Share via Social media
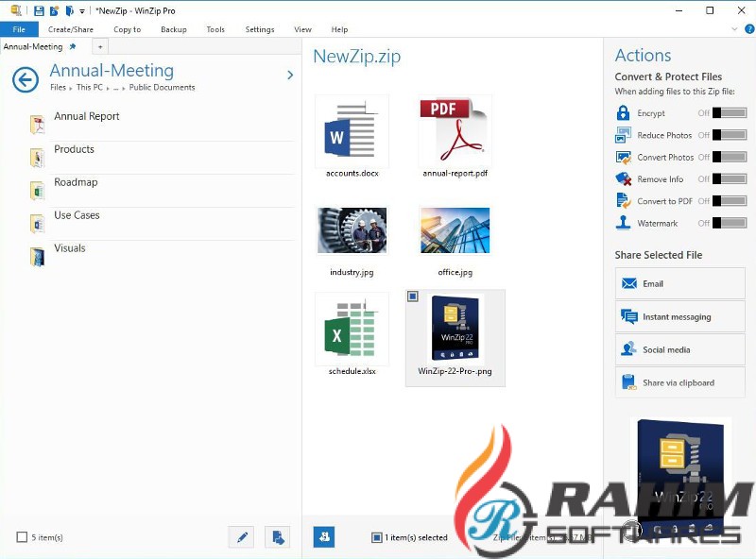 coord(679,349)
